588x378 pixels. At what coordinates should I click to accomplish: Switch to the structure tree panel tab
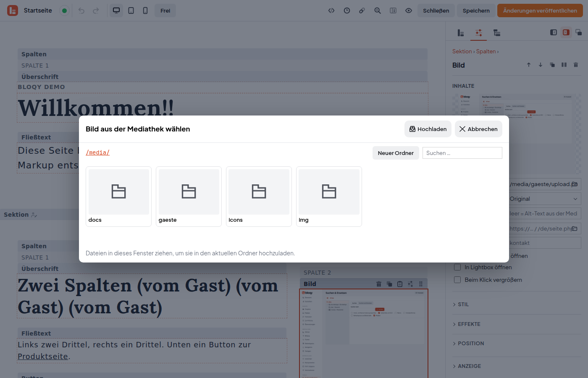coord(496,33)
